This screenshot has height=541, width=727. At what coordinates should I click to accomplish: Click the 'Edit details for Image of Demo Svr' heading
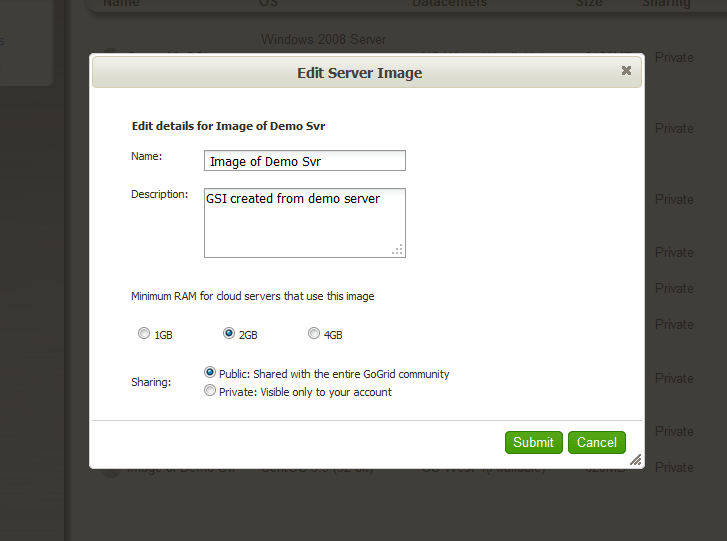(x=228, y=126)
